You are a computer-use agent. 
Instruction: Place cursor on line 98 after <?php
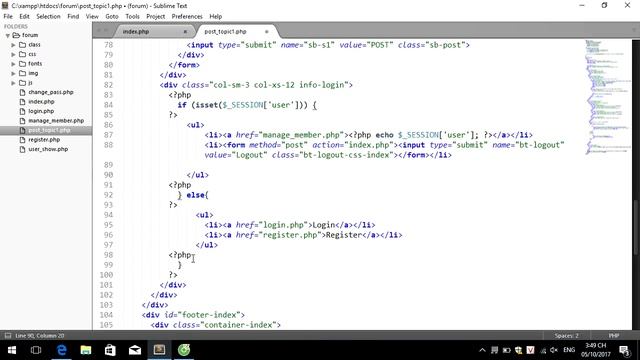(191, 255)
